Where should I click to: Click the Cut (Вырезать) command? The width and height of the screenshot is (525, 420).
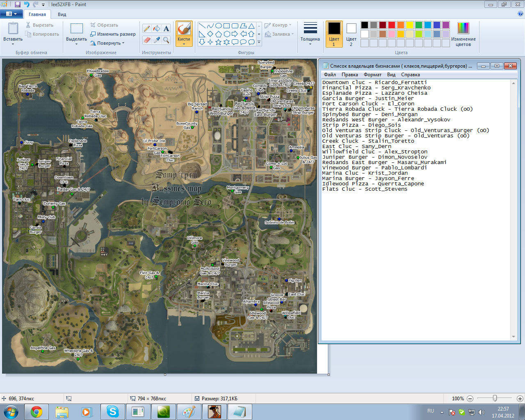coord(39,25)
